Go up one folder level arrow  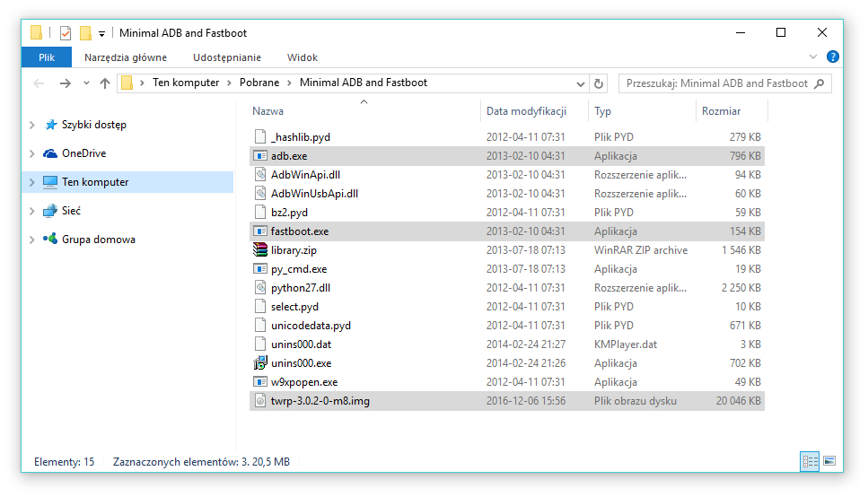[x=105, y=83]
